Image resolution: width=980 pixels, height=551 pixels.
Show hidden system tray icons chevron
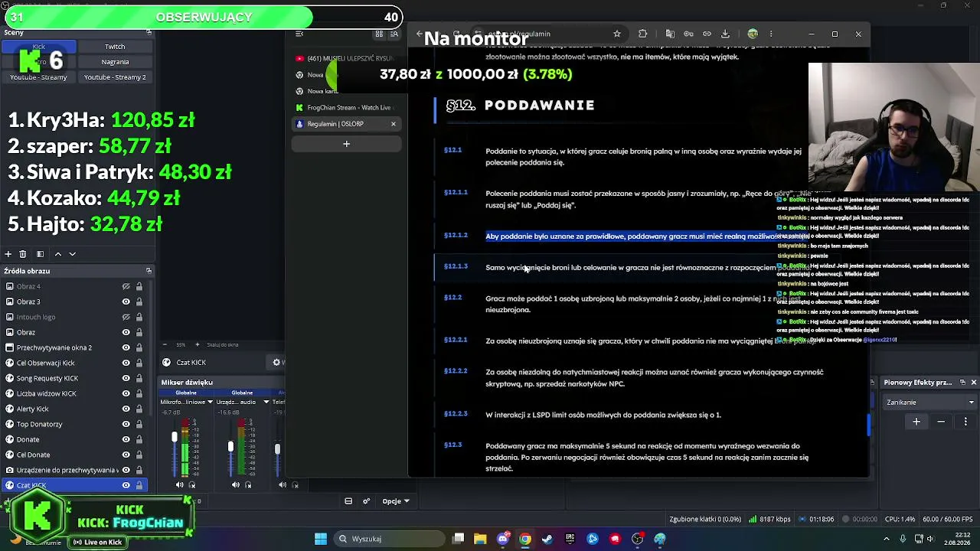(x=885, y=539)
